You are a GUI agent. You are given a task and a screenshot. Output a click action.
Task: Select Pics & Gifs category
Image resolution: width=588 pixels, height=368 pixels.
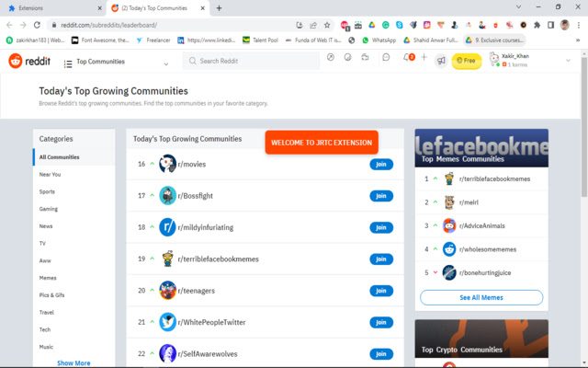51,295
